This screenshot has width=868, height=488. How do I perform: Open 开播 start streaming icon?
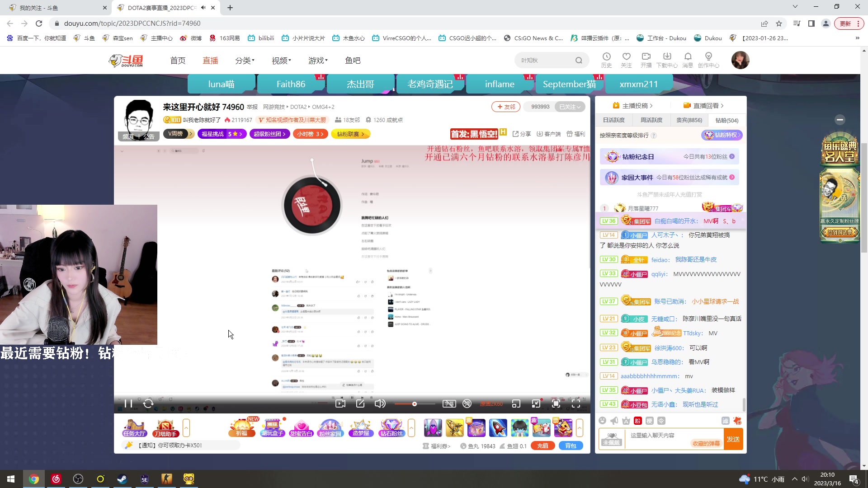[x=646, y=60]
